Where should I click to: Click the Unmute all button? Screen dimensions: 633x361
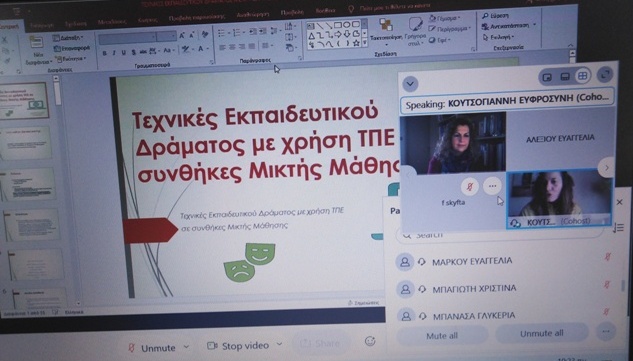point(541,333)
